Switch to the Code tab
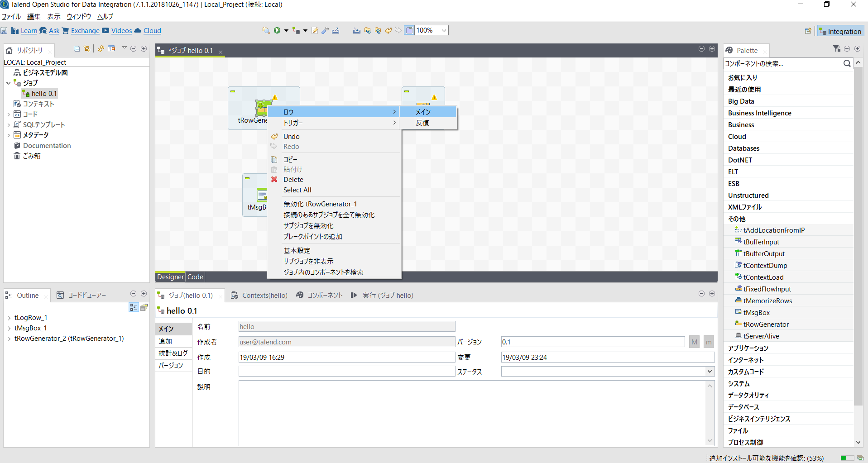Viewport: 868px width, 463px height. click(195, 277)
